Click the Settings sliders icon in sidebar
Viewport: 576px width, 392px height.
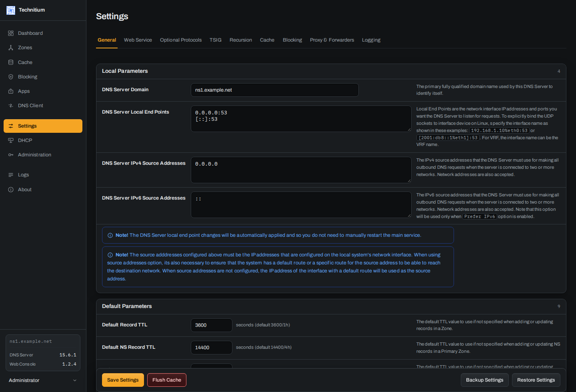[11, 126]
